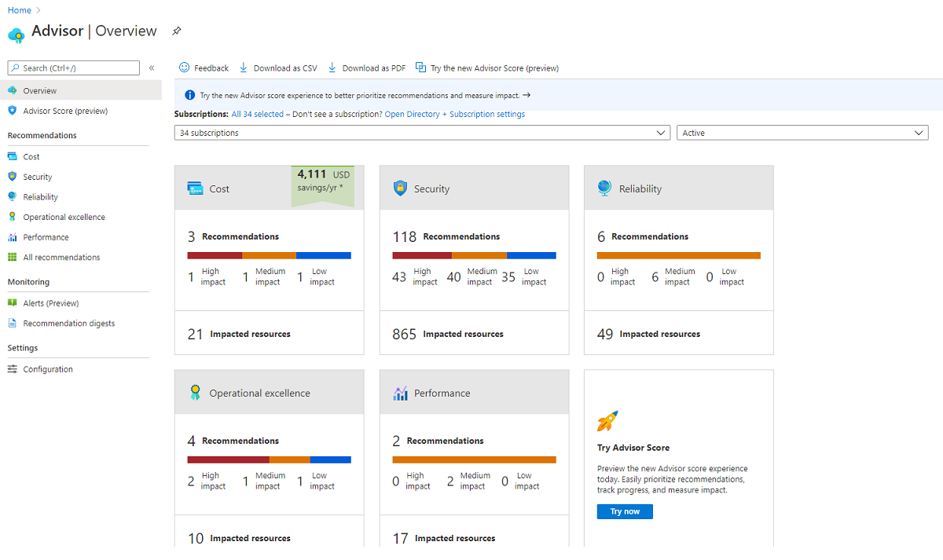
Task: Click 6 Medium impact in Reliability card
Action: pyautogui.click(x=673, y=276)
